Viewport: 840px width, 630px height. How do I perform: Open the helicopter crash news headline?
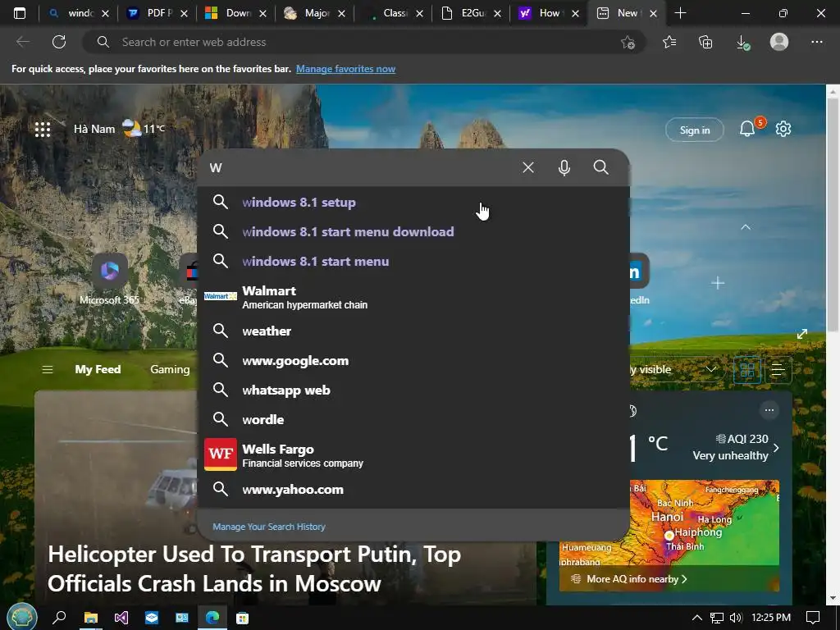coord(254,569)
